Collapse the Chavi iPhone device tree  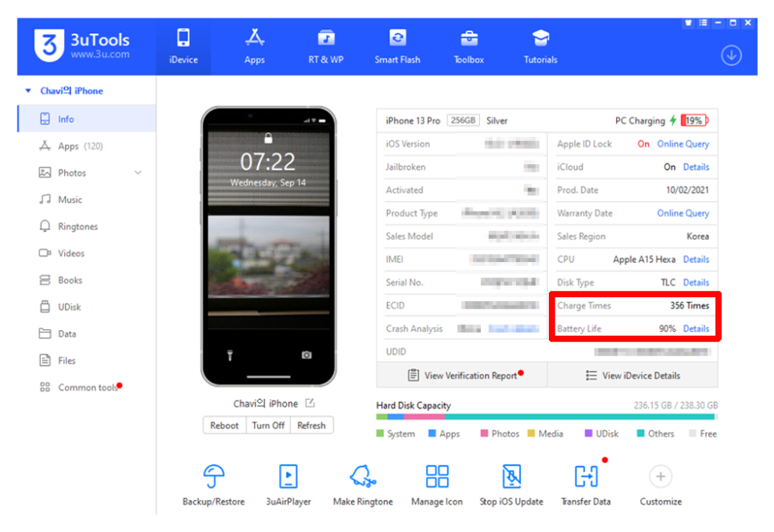pos(28,91)
